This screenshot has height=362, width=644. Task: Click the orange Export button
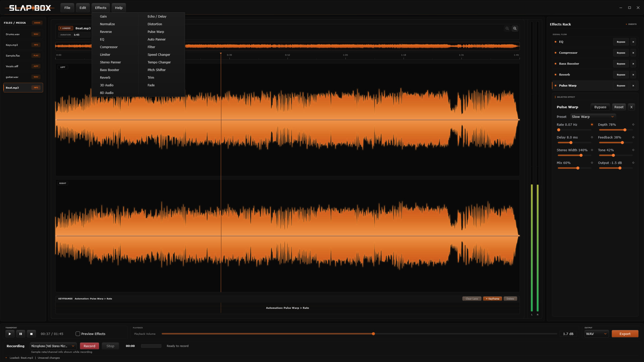[625, 334]
